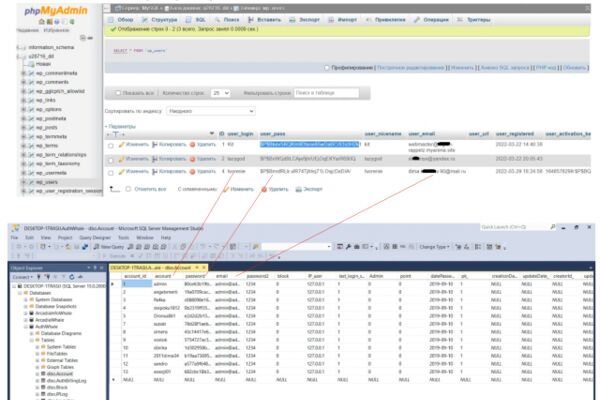The image size is (600, 400).
Task: Open the File menu in SSMS
Action: coord(14,238)
